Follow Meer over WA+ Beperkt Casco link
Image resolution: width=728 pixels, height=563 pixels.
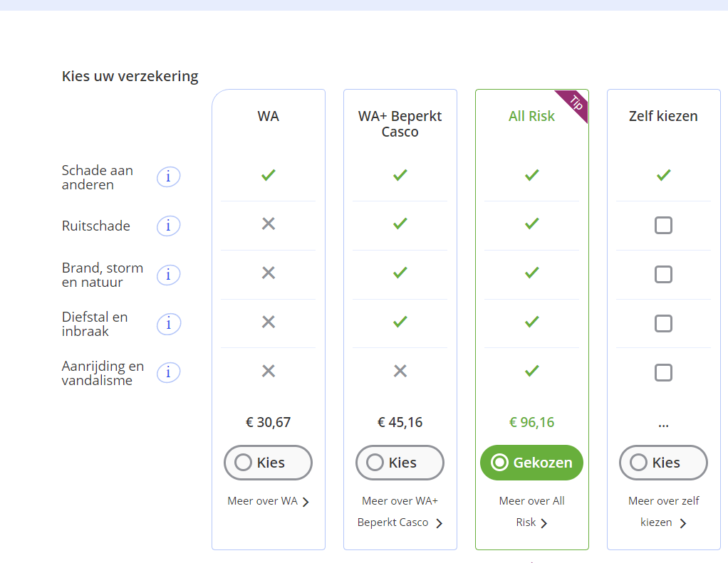pyautogui.click(x=400, y=512)
